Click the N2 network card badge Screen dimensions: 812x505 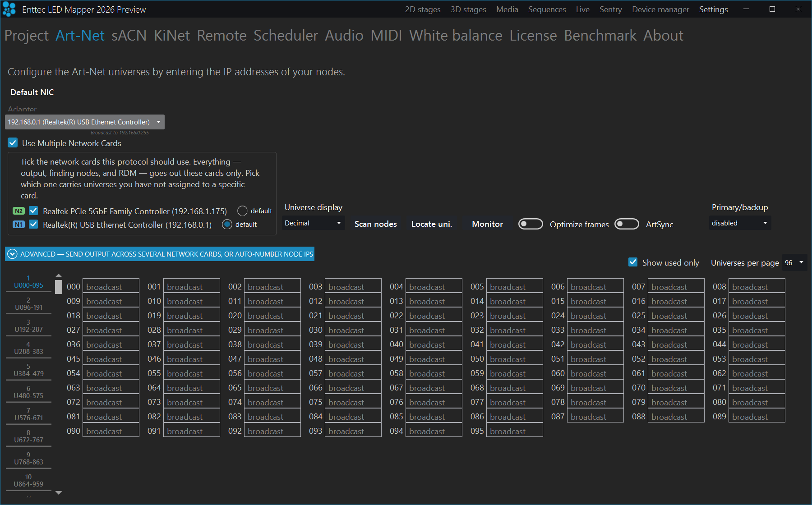click(18, 211)
